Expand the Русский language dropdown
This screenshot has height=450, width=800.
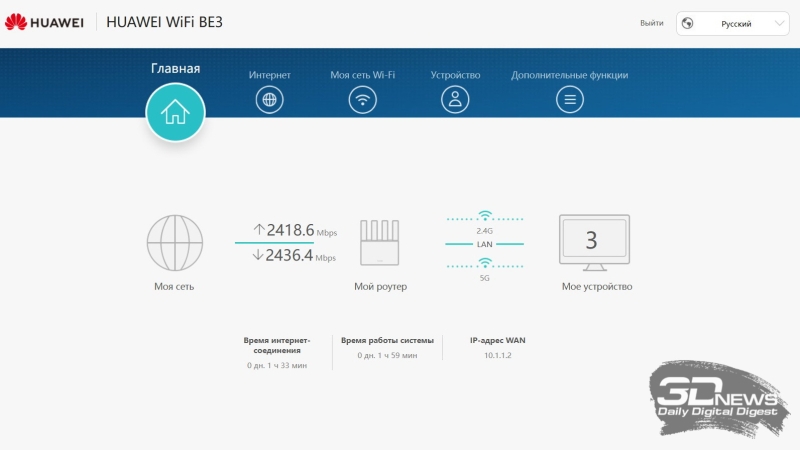tap(733, 23)
